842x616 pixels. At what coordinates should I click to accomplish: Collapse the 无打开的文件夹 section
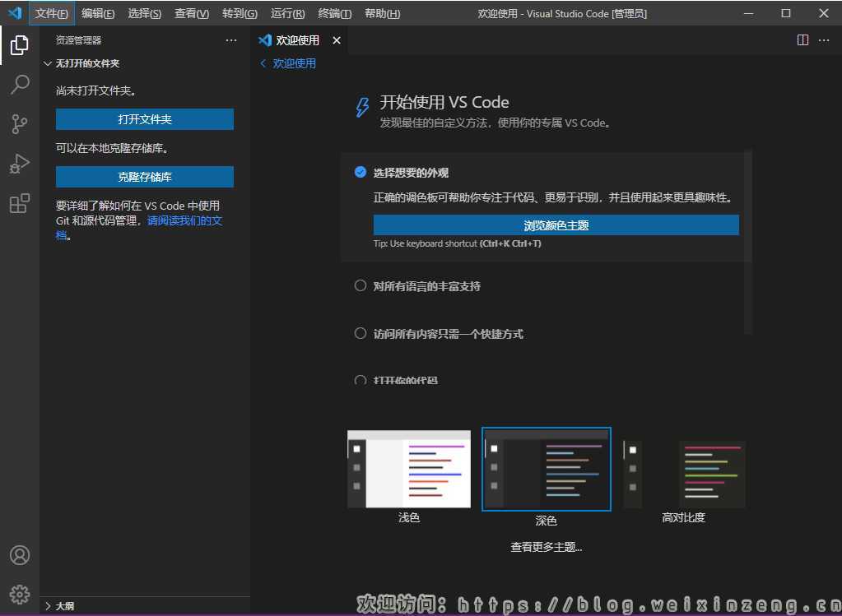[x=47, y=63]
